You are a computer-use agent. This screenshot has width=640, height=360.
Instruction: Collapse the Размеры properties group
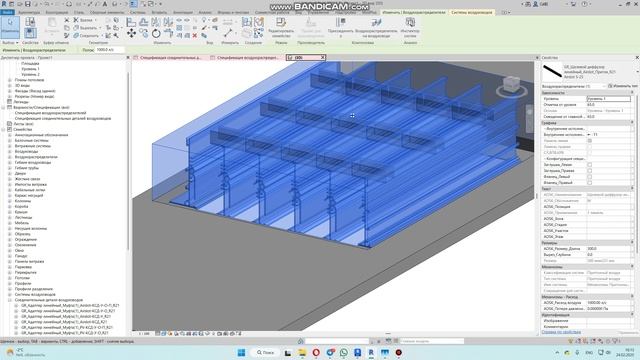coord(632,242)
